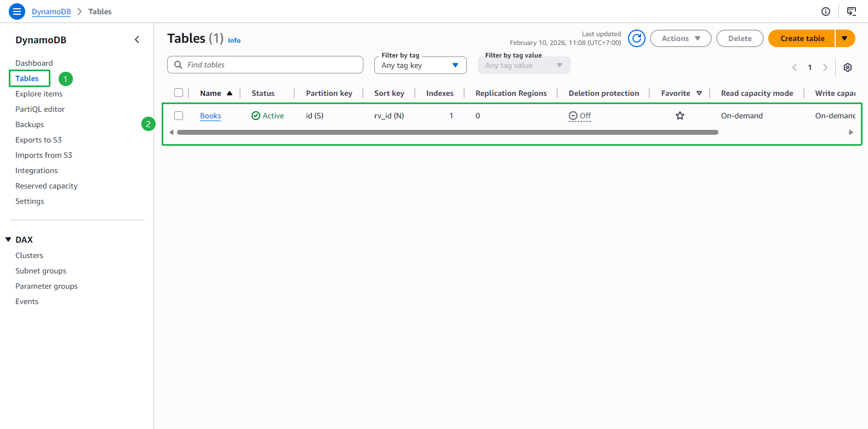This screenshot has width=868, height=429.
Task: Click the horizontal table scrollbar
Action: click(x=447, y=132)
